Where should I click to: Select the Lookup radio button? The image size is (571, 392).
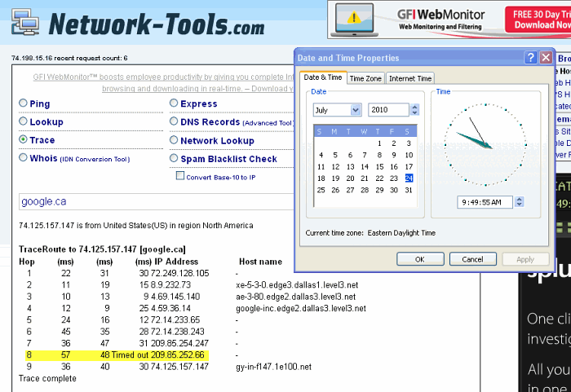point(23,121)
